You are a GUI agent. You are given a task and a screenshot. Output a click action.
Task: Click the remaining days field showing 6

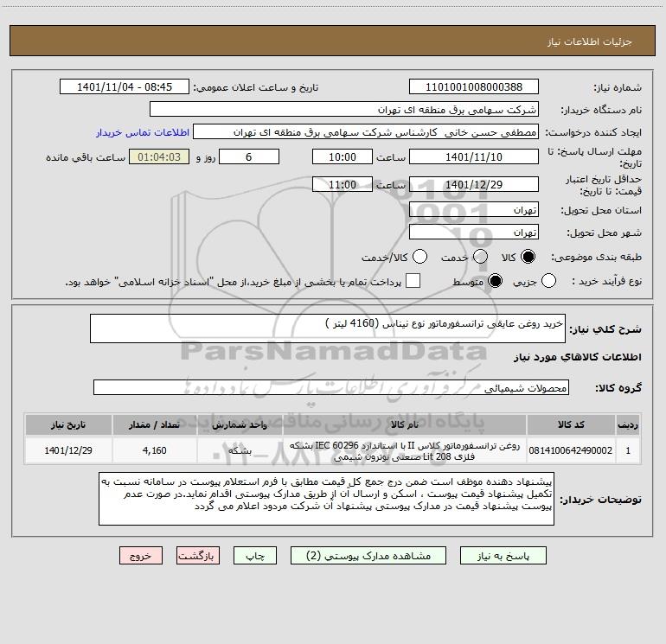click(x=249, y=157)
